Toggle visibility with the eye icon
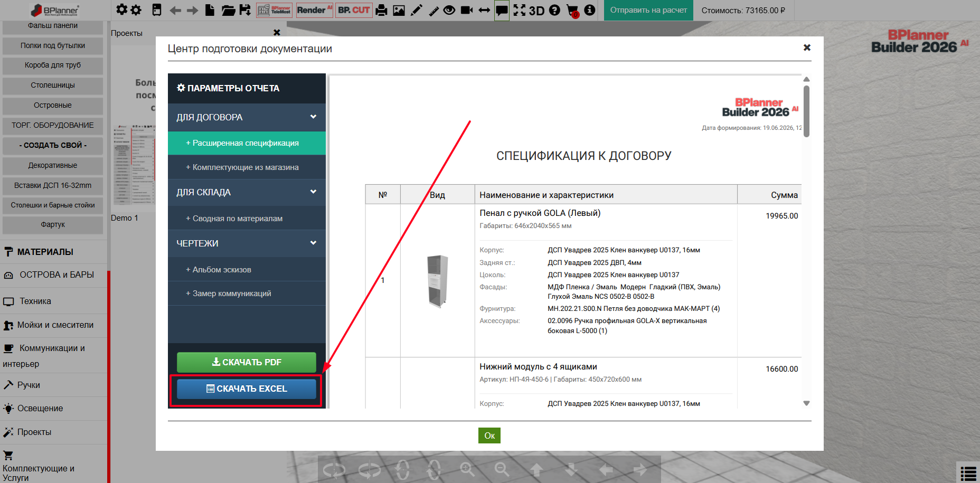This screenshot has width=980, height=483. 449,10
